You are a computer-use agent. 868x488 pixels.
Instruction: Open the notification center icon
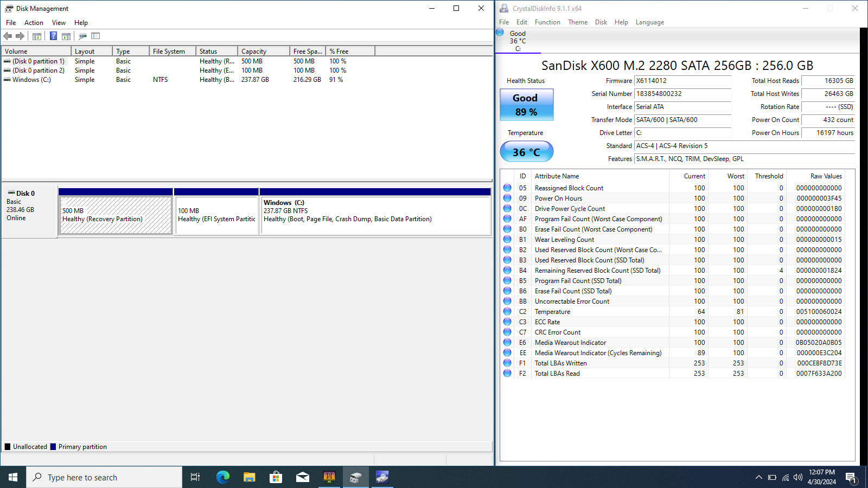coord(851,478)
